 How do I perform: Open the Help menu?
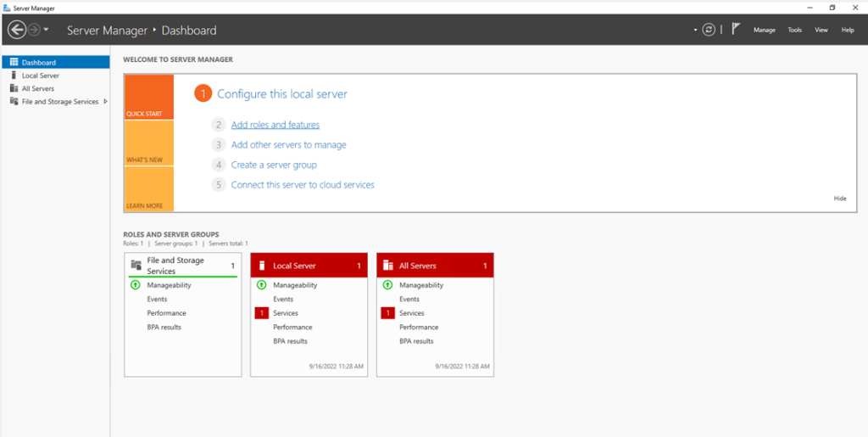(848, 30)
